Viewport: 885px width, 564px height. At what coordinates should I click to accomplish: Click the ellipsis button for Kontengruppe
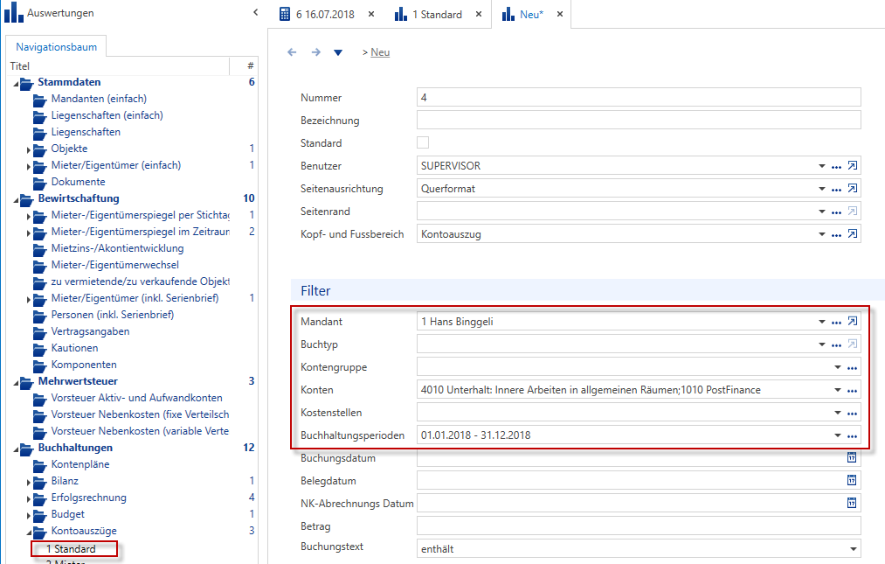pyautogui.click(x=852, y=368)
